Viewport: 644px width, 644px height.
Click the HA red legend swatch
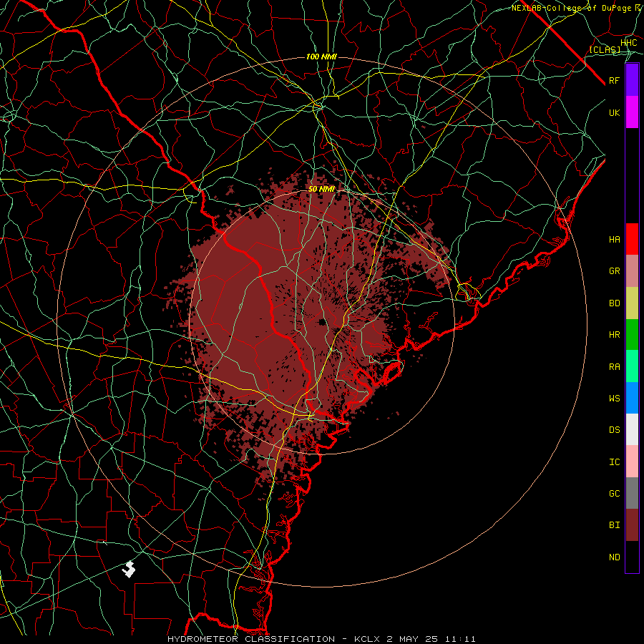(x=632, y=239)
